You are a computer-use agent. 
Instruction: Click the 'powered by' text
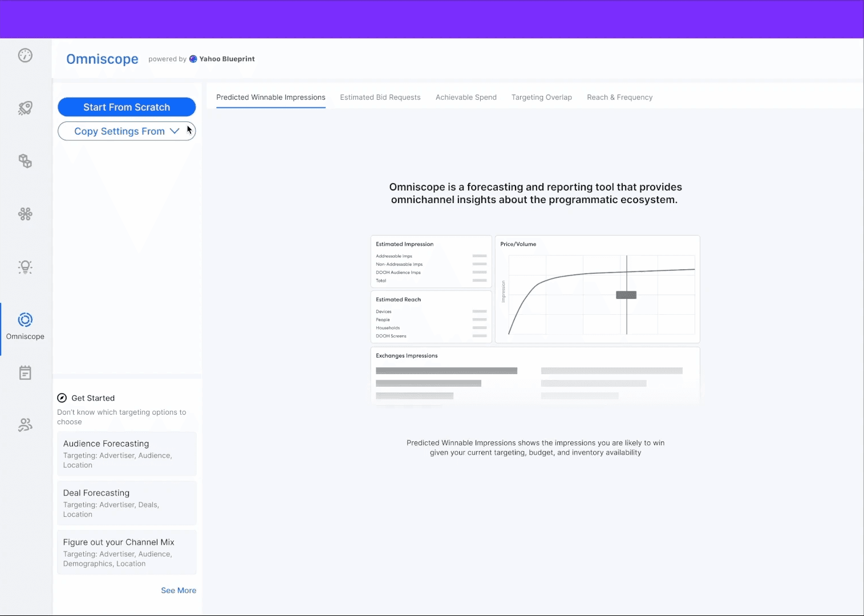(x=167, y=59)
